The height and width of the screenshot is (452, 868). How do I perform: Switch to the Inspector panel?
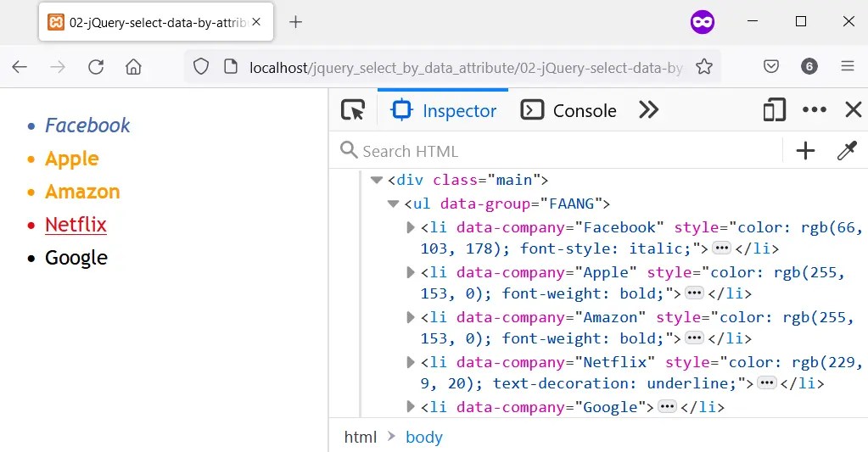coord(444,110)
